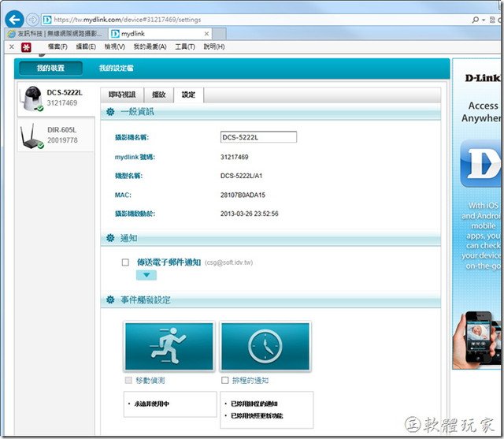Close the mydlink browser tab
The height and width of the screenshot is (439, 504).
206,33
